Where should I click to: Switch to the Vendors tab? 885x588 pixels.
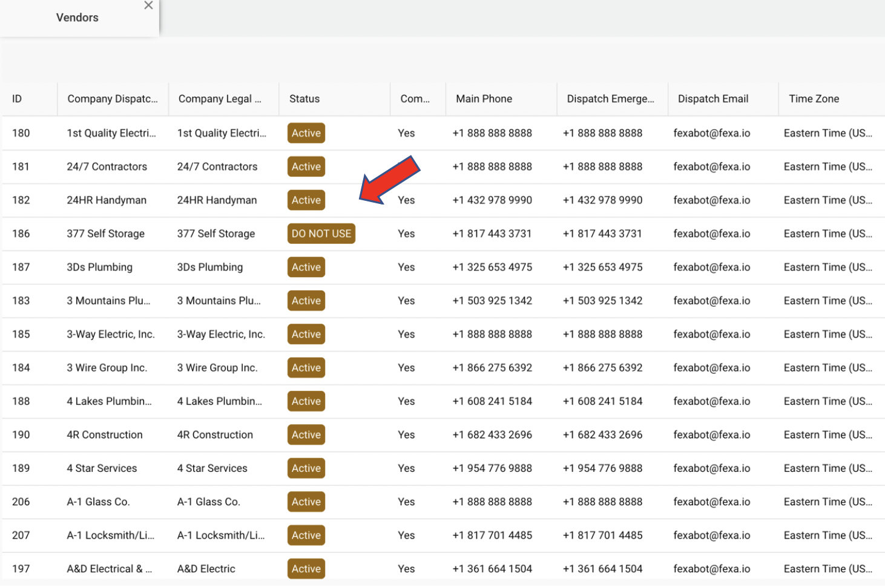[x=77, y=18]
